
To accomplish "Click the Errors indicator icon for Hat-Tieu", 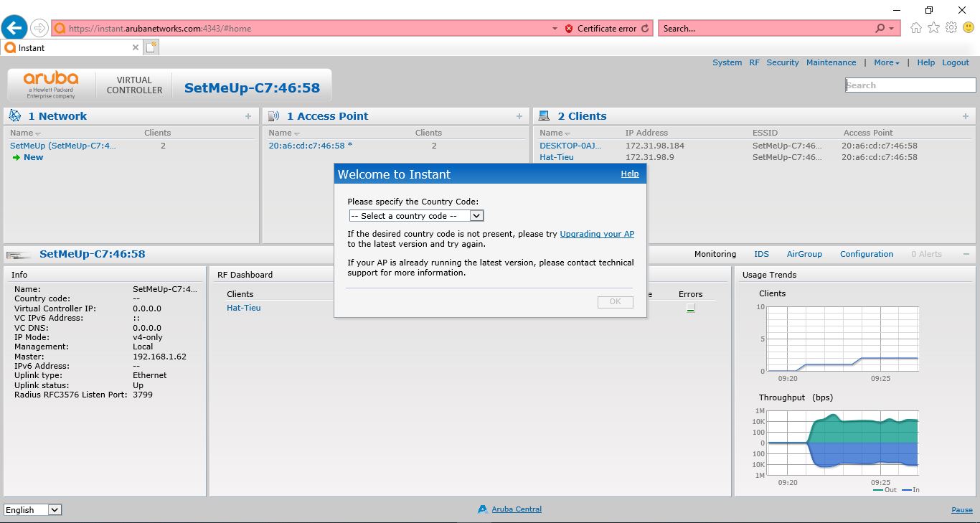I will coord(690,308).
